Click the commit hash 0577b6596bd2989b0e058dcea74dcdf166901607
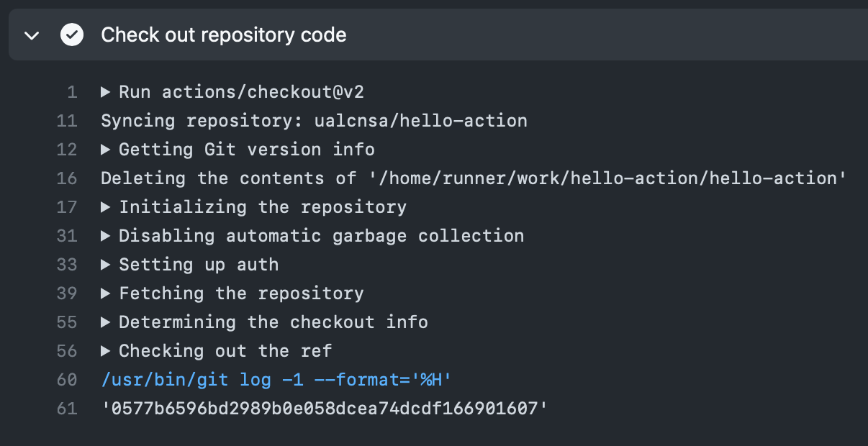The image size is (868, 446). pyautogui.click(x=322, y=408)
